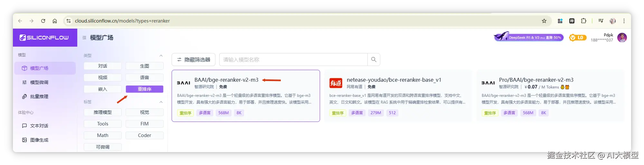Toggle the Coder tag filter
The image size is (644, 165).
(x=145, y=135)
